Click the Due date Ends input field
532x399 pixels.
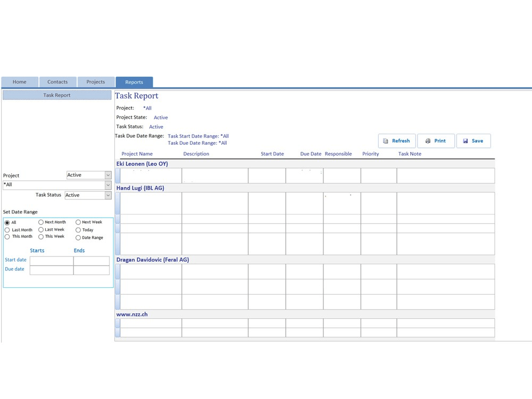(x=92, y=269)
